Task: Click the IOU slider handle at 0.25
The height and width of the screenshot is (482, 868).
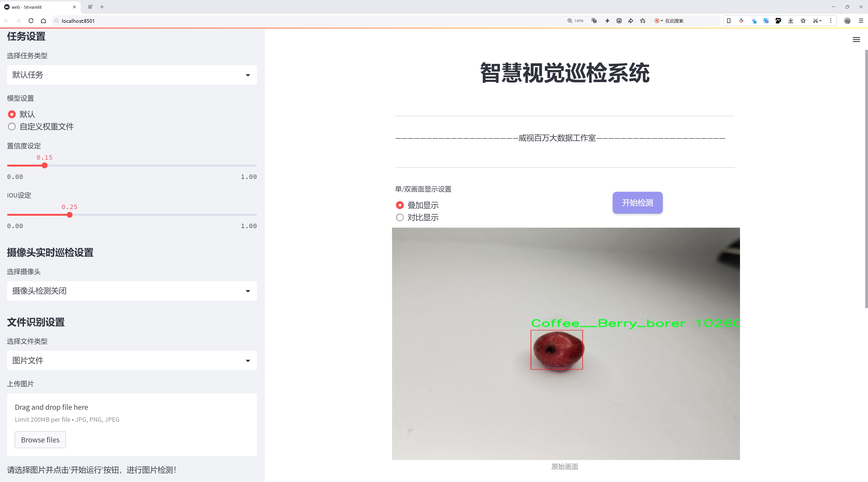Action: pos(69,215)
